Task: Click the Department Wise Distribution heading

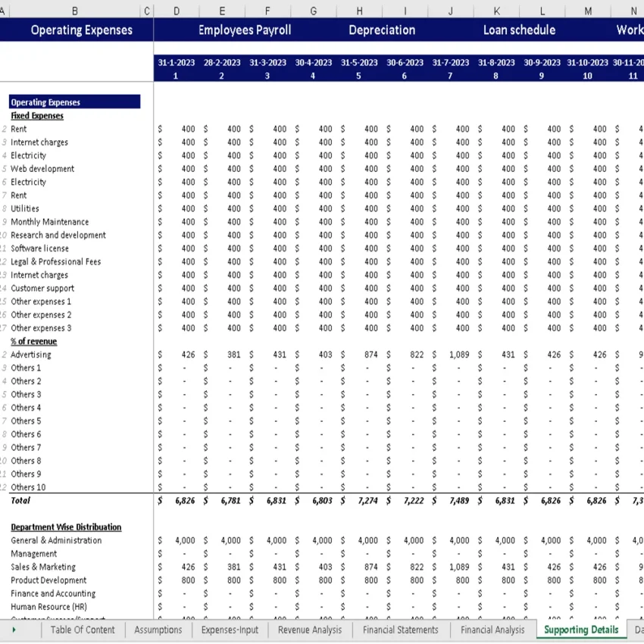Action: pos(67,527)
